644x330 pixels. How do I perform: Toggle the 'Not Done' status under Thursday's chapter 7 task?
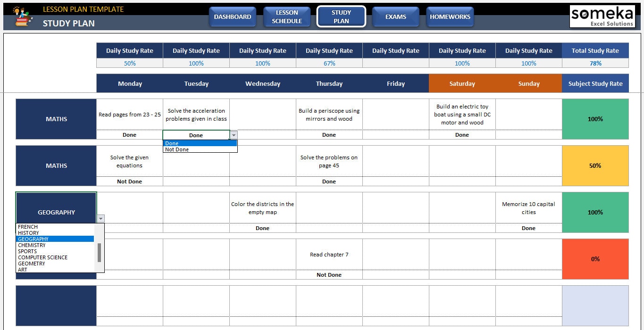coord(329,274)
